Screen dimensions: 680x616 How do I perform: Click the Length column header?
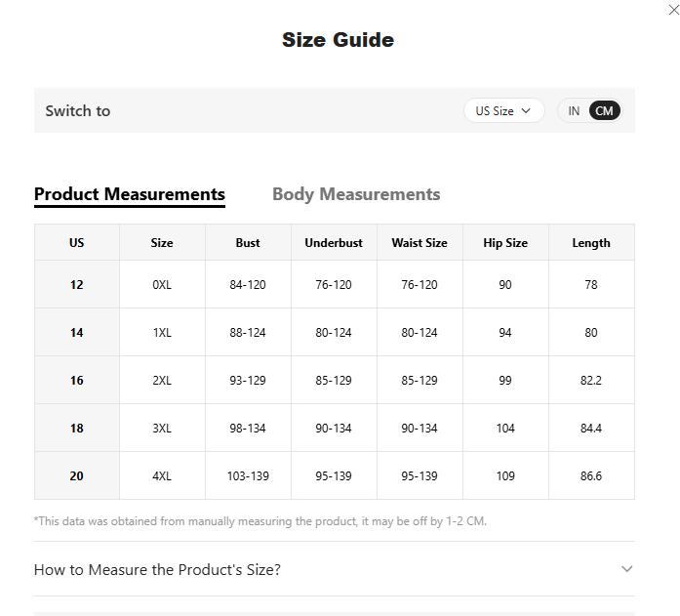pyautogui.click(x=591, y=243)
